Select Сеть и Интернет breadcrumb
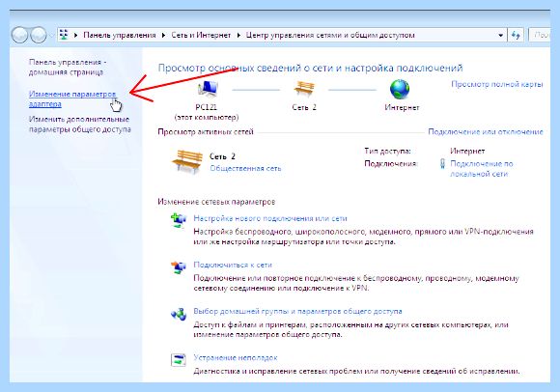The image size is (560, 392). [201, 35]
